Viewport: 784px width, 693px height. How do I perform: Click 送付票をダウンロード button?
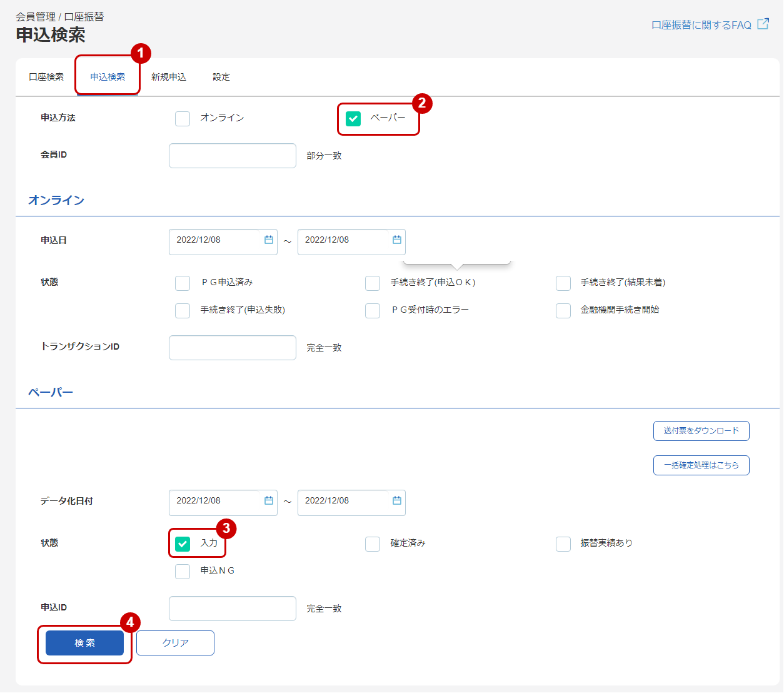pyautogui.click(x=701, y=431)
